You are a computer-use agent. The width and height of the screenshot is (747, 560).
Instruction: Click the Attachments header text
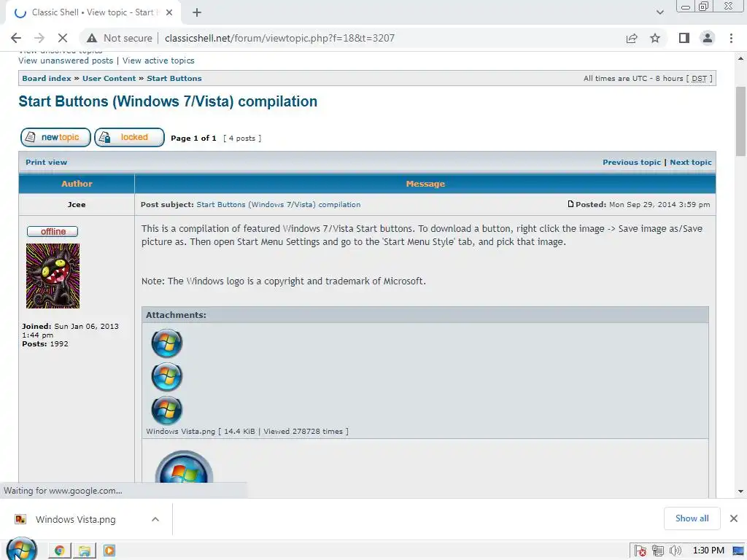coord(176,315)
